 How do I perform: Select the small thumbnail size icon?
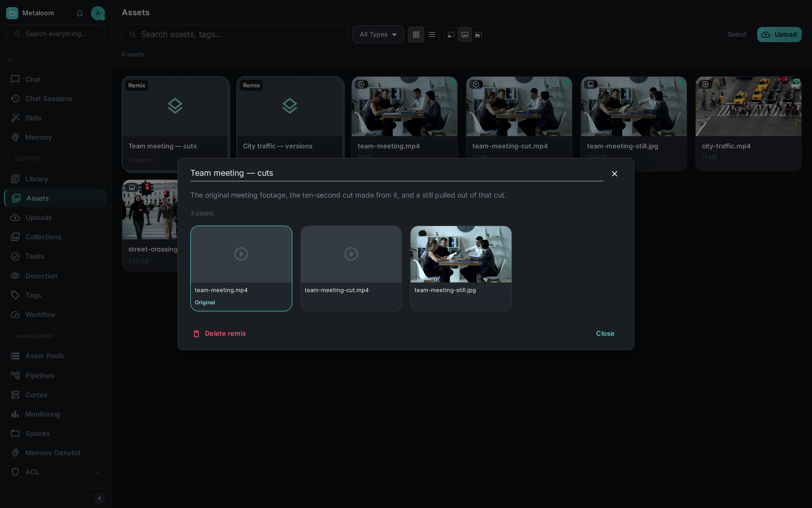pyautogui.click(x=451, y=35)
